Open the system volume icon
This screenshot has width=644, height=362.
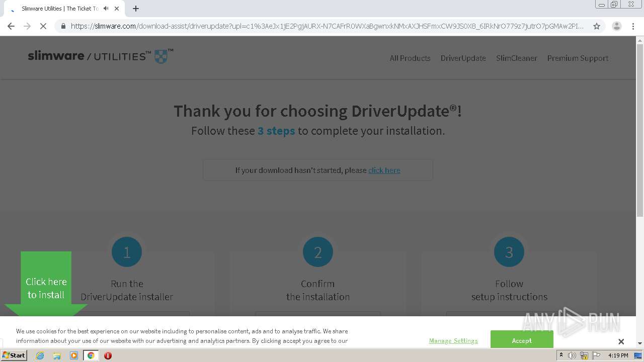pyautogui.click(x=572, y=355)
